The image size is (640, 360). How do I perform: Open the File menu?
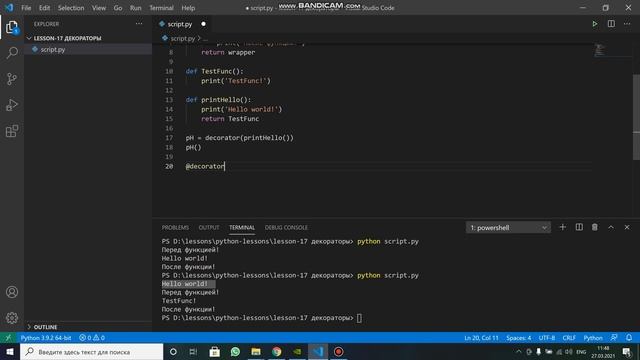(26, 8)
